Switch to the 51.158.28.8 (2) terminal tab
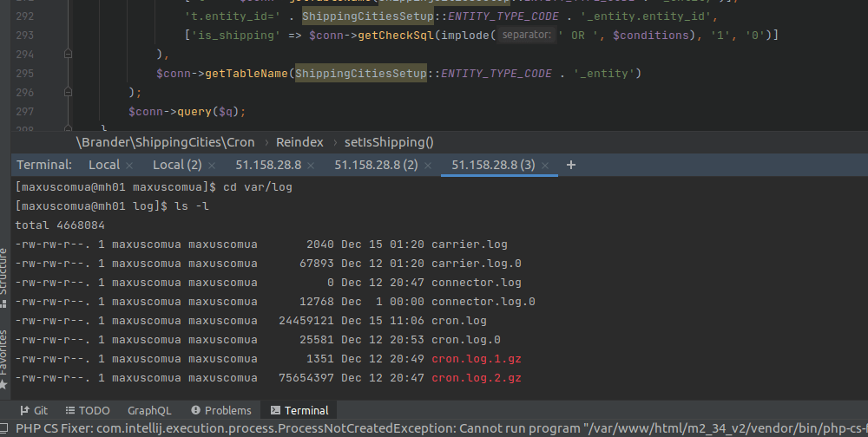Screen dimensions: 868x437 (x=376, y=165)
